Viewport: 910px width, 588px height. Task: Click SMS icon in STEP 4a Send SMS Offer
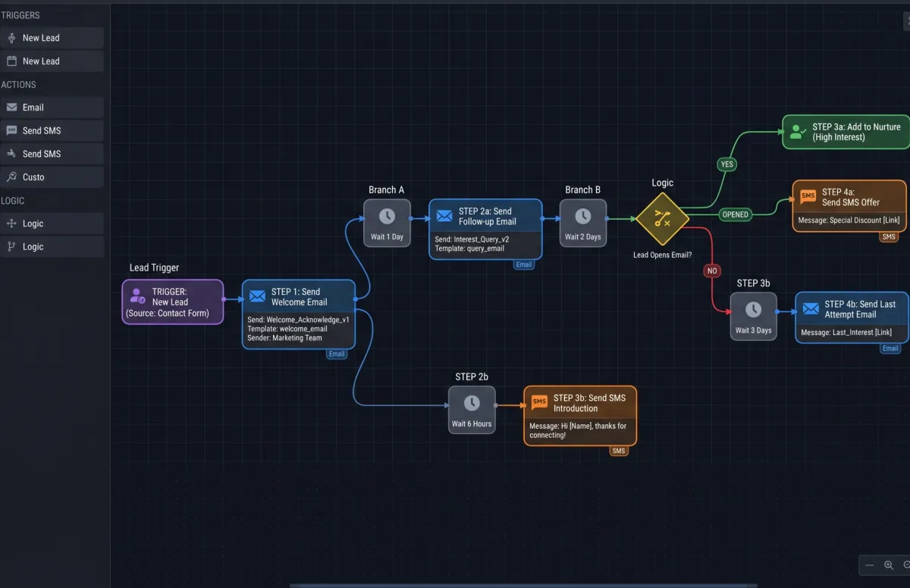click(808, 197)
